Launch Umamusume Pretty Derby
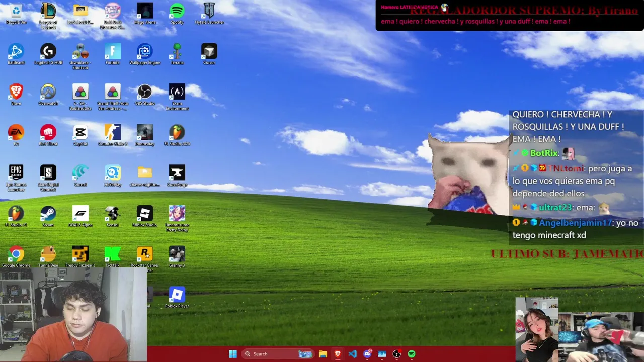Viewport: 644px width, 362px height. click(x=177, y=219)
